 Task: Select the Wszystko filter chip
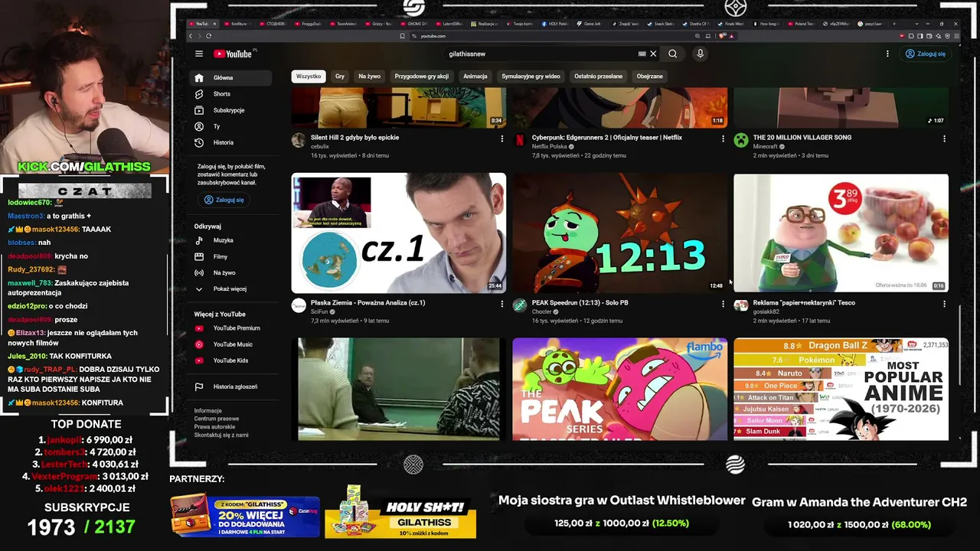point(309,77)
